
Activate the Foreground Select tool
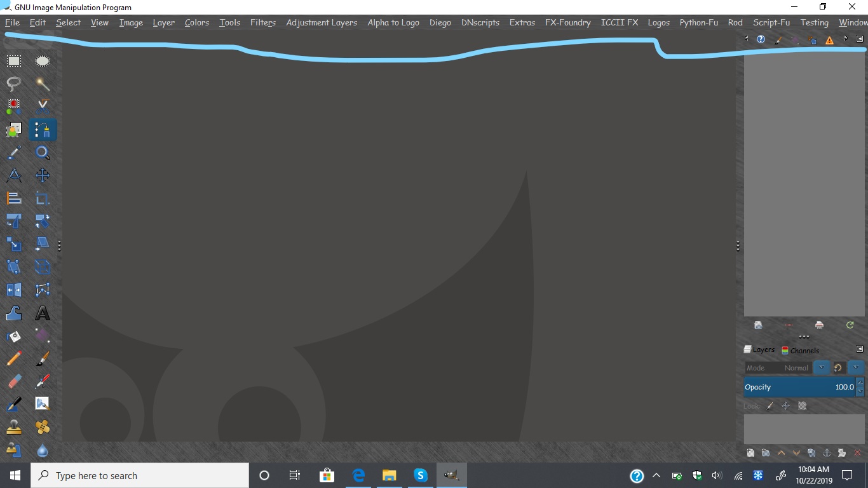14,130
